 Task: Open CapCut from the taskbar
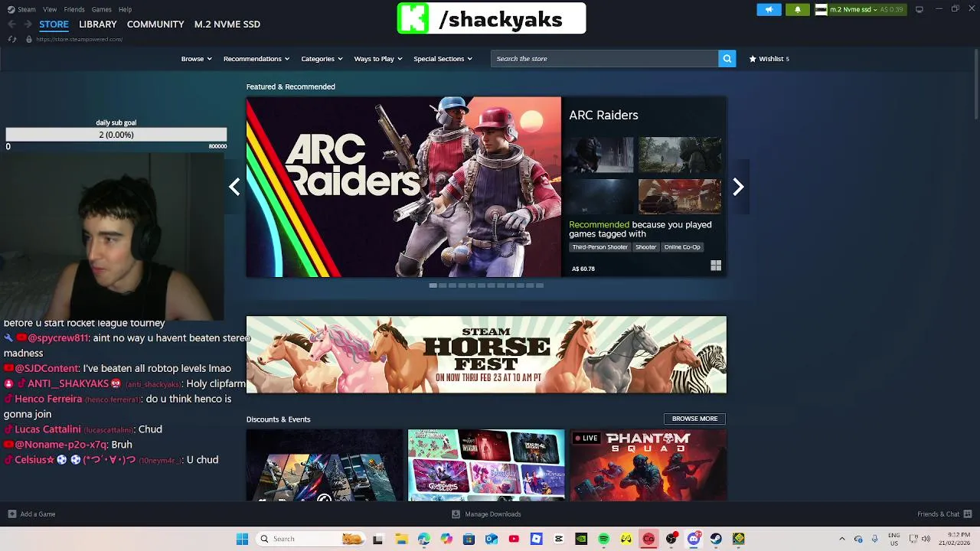click(558, 539)
